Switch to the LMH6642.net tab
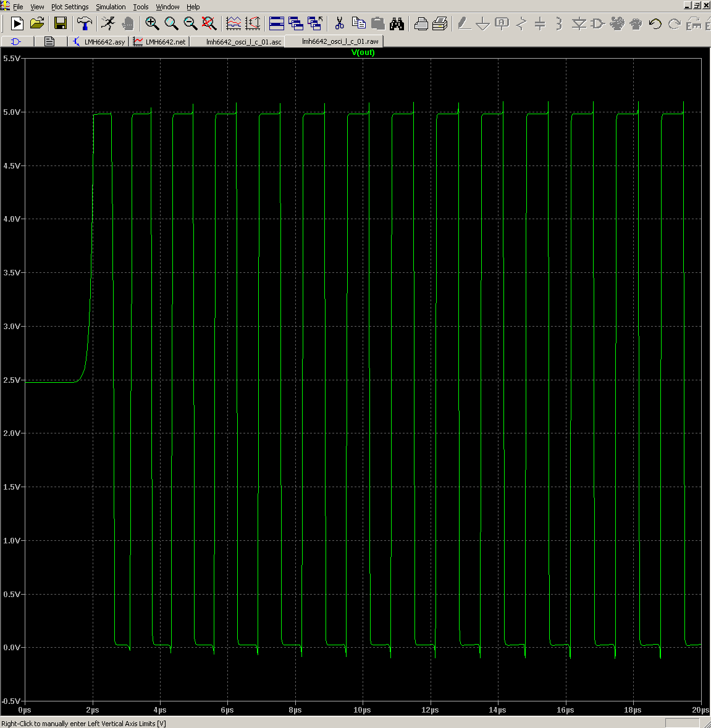 159,42
